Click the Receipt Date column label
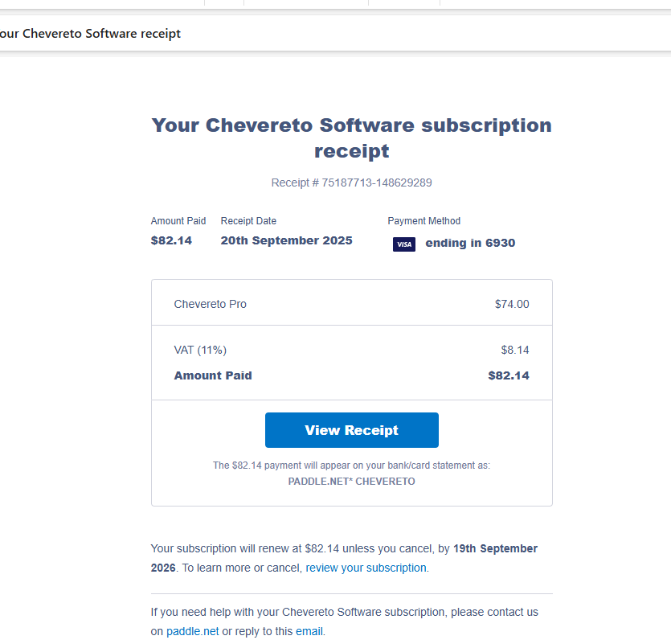This screenshot has width=671, height=644. 248,221
